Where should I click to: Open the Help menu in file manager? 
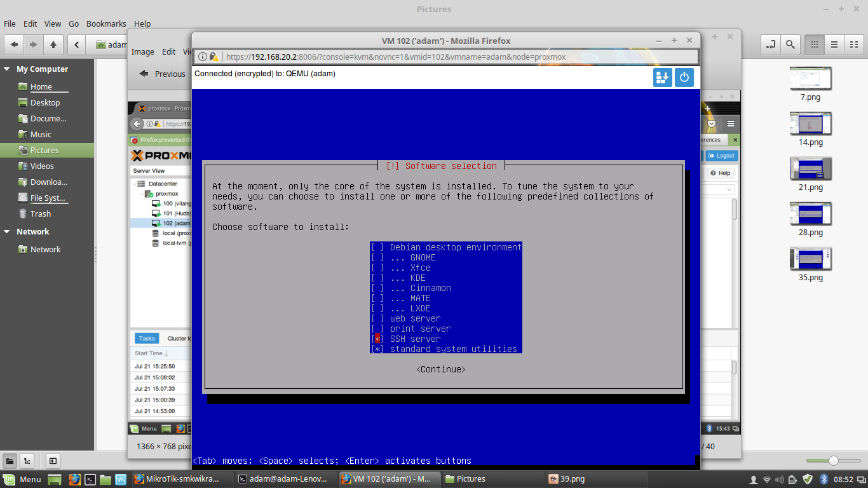(142, 24)
